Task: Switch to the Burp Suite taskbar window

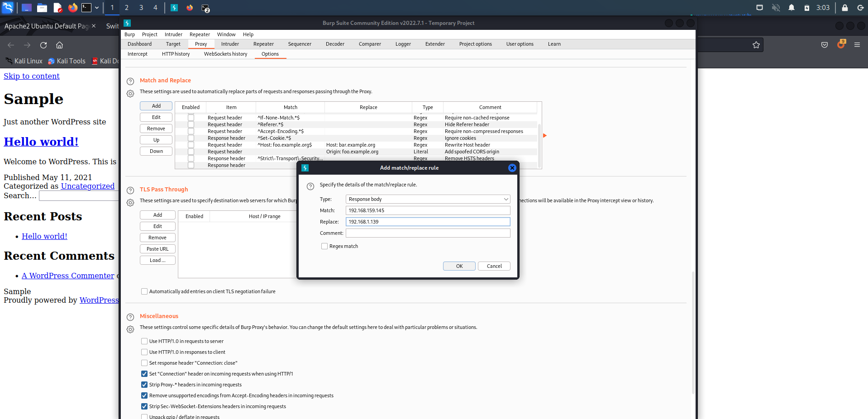Action: pyautogui.click(x=174, y=8)
